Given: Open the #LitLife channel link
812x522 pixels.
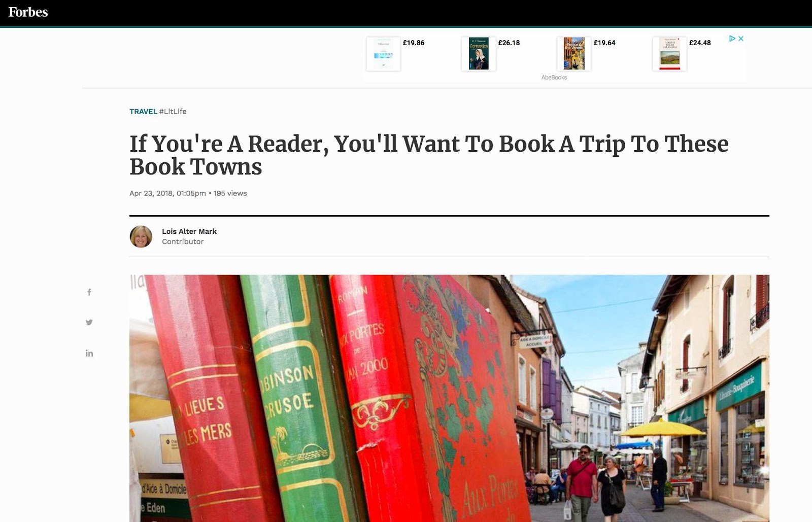Looking at the screenshot, I should [173, 112].
